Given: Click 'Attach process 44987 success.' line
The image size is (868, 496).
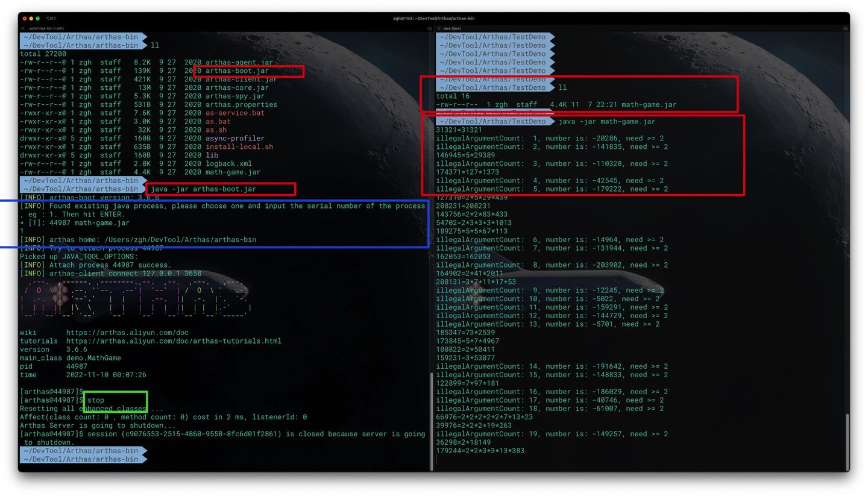Looking at the screenshot, I should [x=95, y=265].
